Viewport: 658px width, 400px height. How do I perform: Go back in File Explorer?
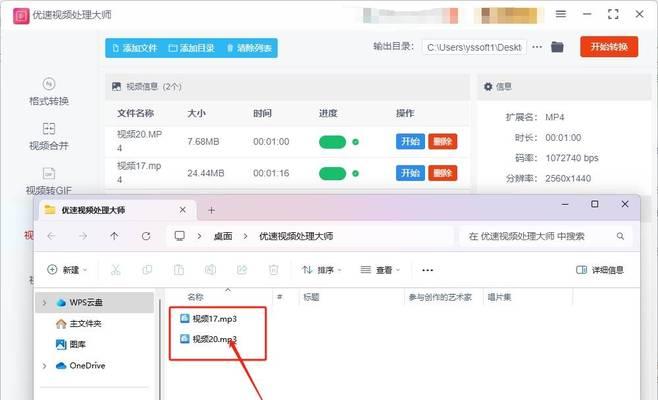[51, 236]
